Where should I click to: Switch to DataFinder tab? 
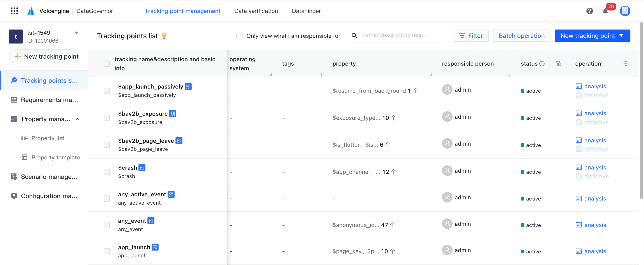pyautogui.click(x=306, y=11)
